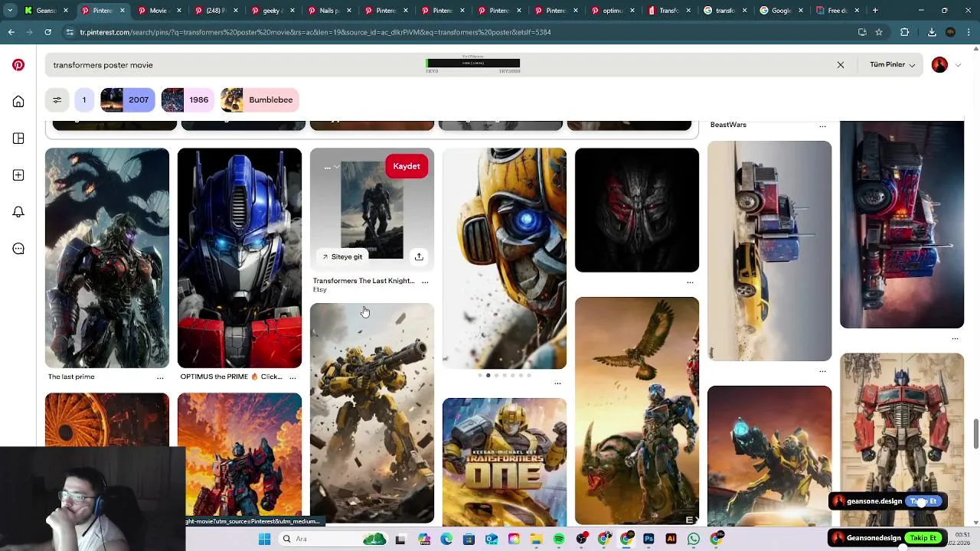Clear the search with the X icon
Screen dimensions: 980x551
[x=841, y=65]
